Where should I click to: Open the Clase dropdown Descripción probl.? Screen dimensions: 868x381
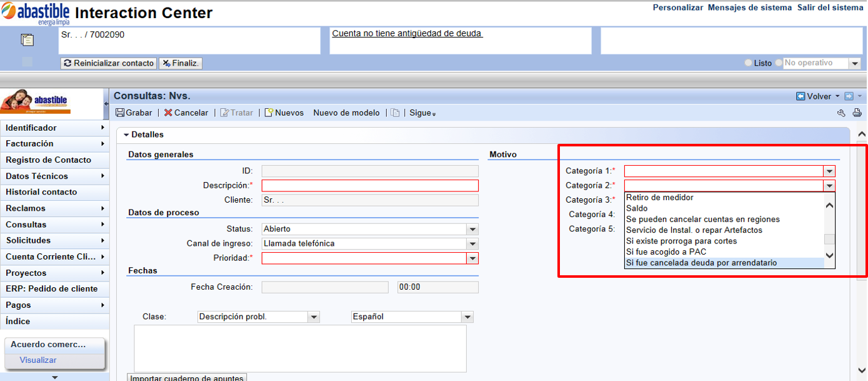[x=314, y=317]
